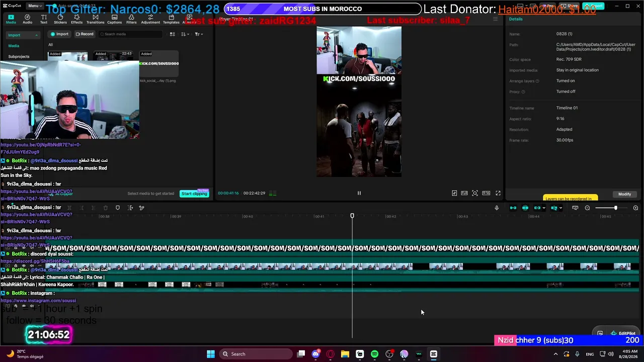
Task: Pause the preview playback
Action: [359, 193]
